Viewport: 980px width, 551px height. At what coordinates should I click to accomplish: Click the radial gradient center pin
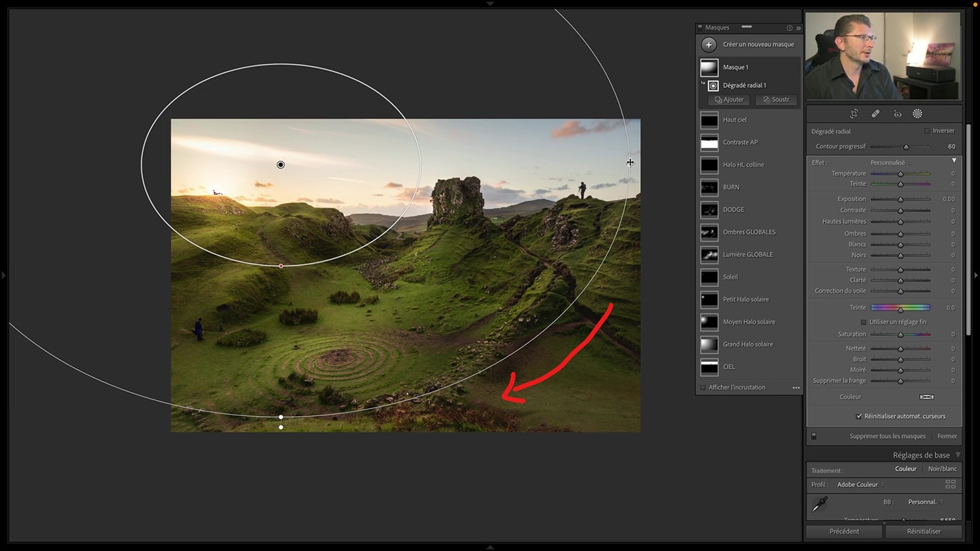[x=280, y=165]
